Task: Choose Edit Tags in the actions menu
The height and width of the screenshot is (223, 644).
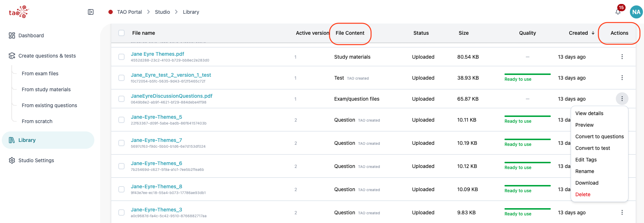Action: pyautogui.click(x=586, y=160)
